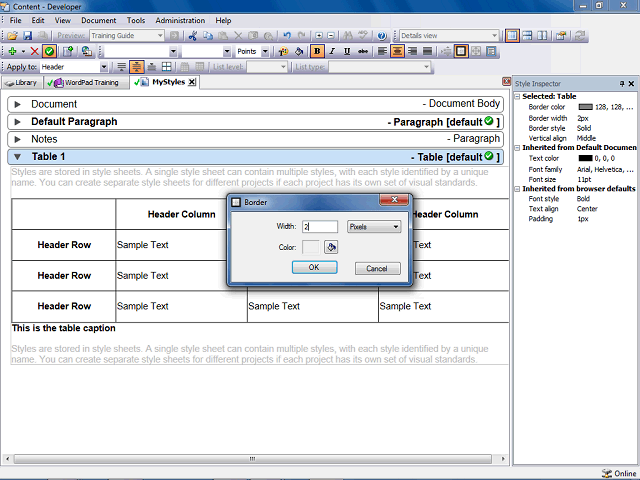640x480 pixels.
Task: Open the Pixels dropdown in Border dialog
Action: (374, 227)
